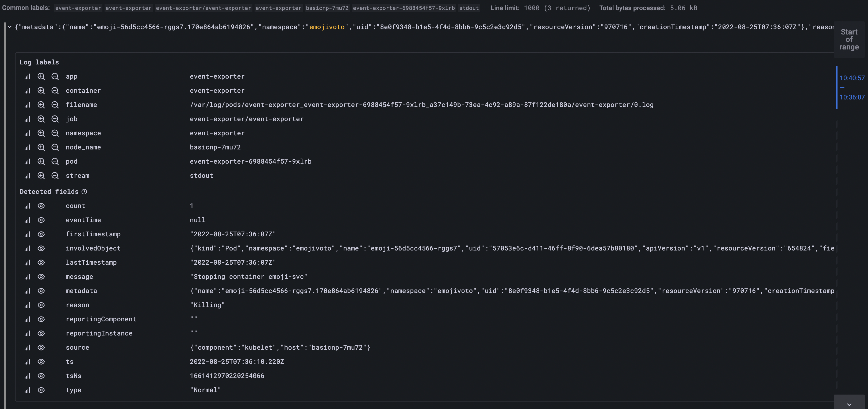Toggle visibility of tsNs field
This screenshot has width=868, height=409.
[x=41, y=376]
